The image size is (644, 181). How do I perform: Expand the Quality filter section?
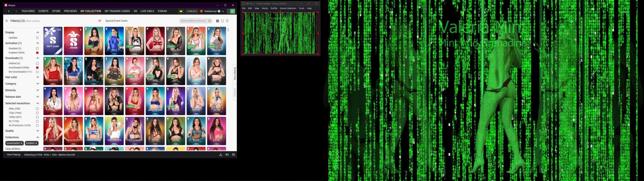pos(38,131)
